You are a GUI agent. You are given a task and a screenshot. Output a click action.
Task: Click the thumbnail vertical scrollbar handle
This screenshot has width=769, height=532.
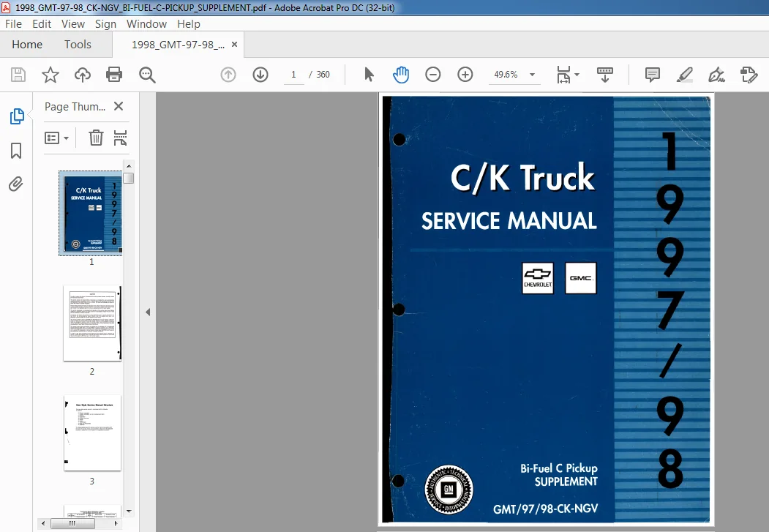(x=129, y=178)
